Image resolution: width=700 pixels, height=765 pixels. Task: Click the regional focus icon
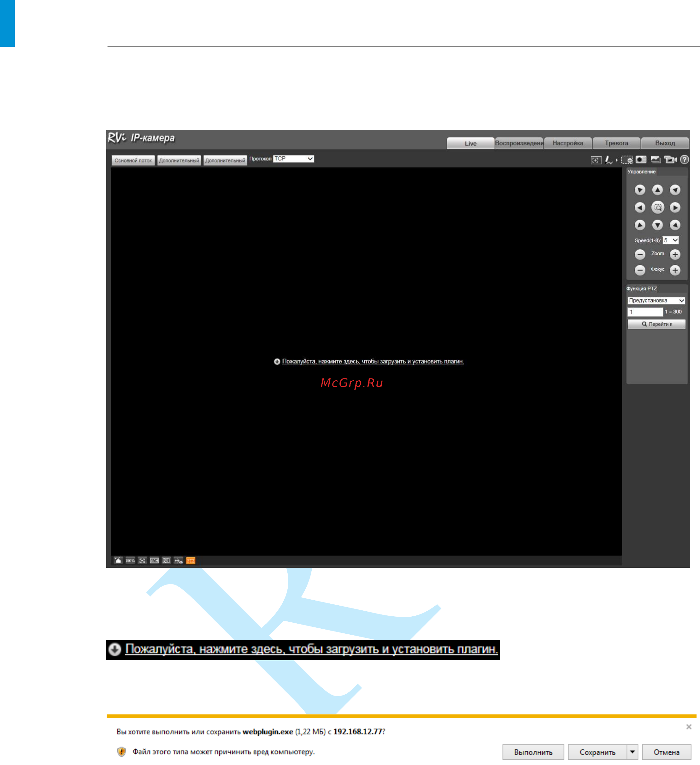click(596, 160)
